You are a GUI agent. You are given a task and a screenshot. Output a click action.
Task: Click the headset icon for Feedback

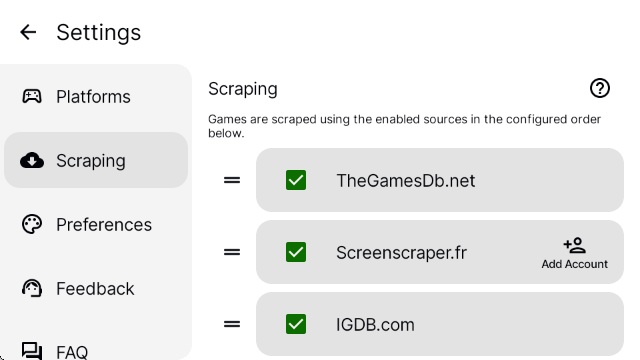coord(32,289)
